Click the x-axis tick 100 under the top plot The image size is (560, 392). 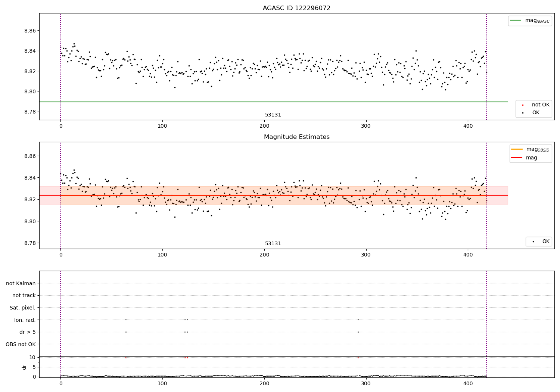point(162,126)
